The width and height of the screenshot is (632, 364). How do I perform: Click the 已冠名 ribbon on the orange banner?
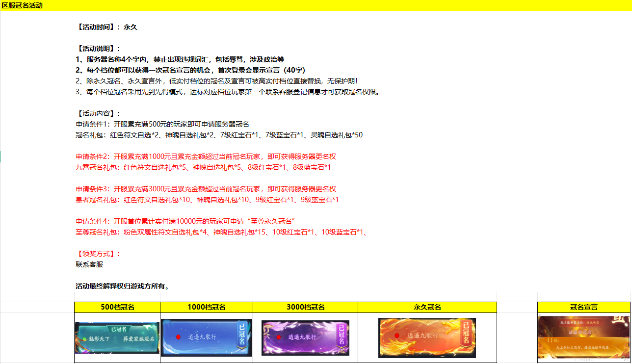467,334
